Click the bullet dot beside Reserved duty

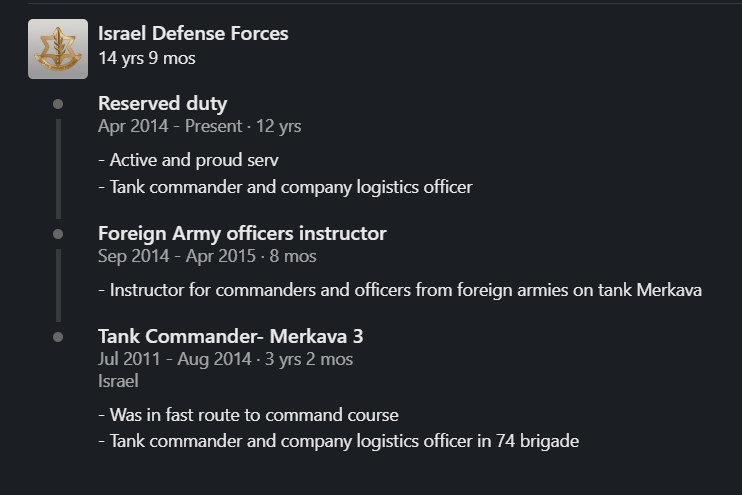[58, 104]
